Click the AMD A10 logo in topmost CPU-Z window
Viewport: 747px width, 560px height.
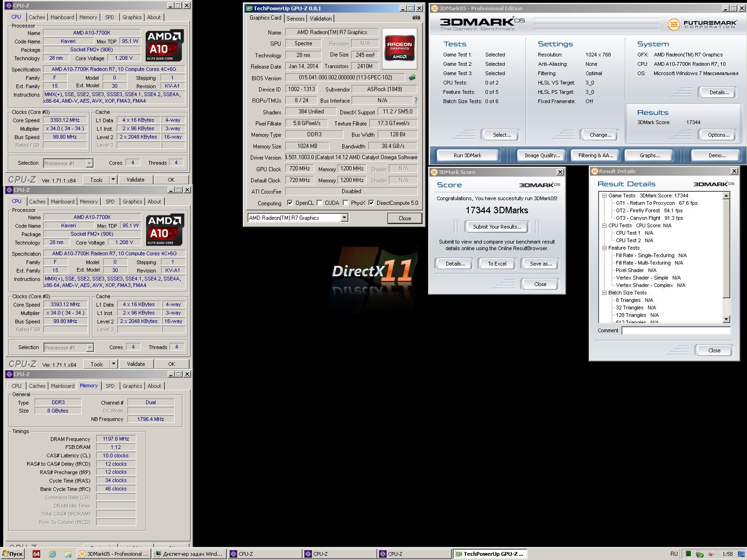[165, 46]
